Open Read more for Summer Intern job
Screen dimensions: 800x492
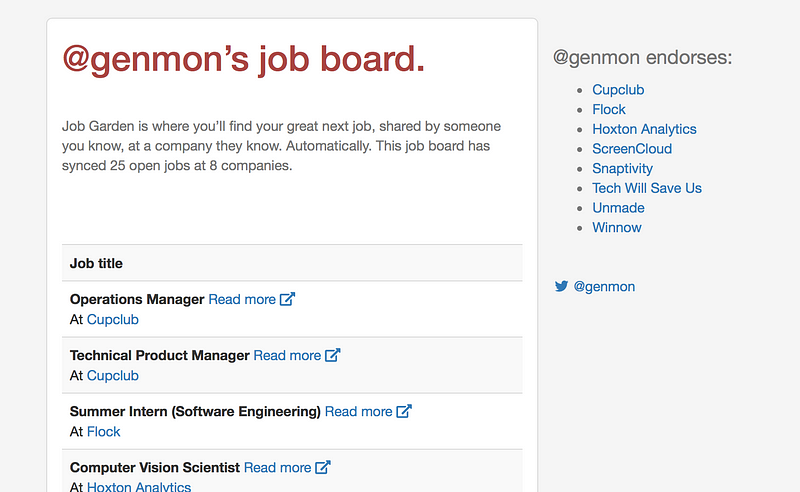click(x=359, y=411)
